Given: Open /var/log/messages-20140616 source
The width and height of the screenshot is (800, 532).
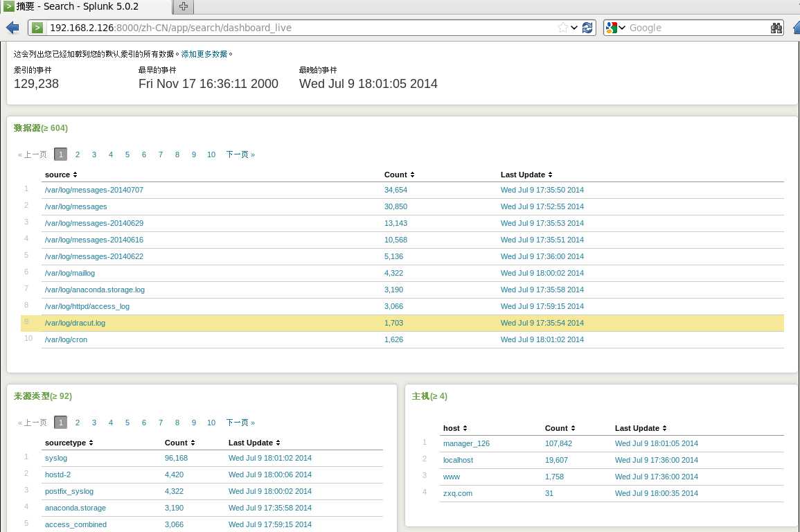Looking at the screenshot, I should pos(94,240).
